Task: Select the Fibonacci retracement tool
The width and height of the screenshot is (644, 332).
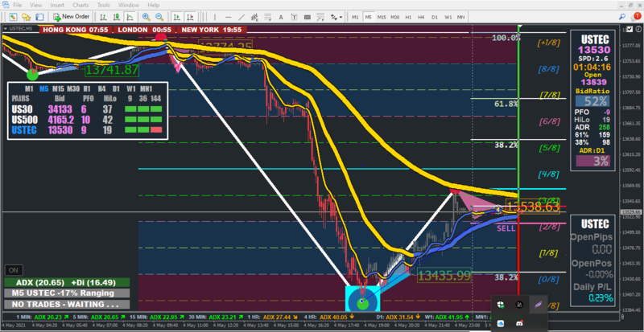Action: pos(268,17)
